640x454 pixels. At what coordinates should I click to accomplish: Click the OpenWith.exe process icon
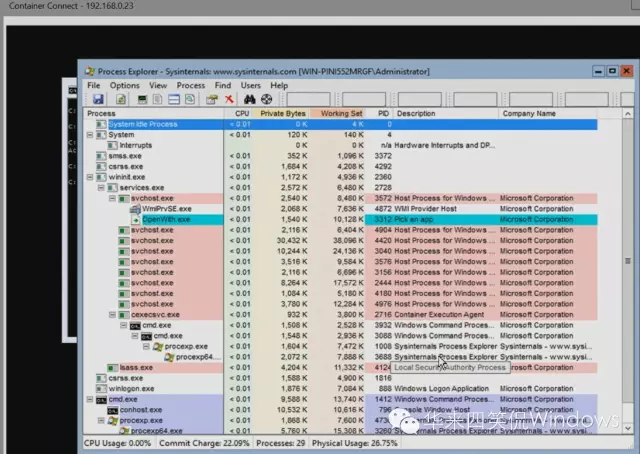[135, 220]
